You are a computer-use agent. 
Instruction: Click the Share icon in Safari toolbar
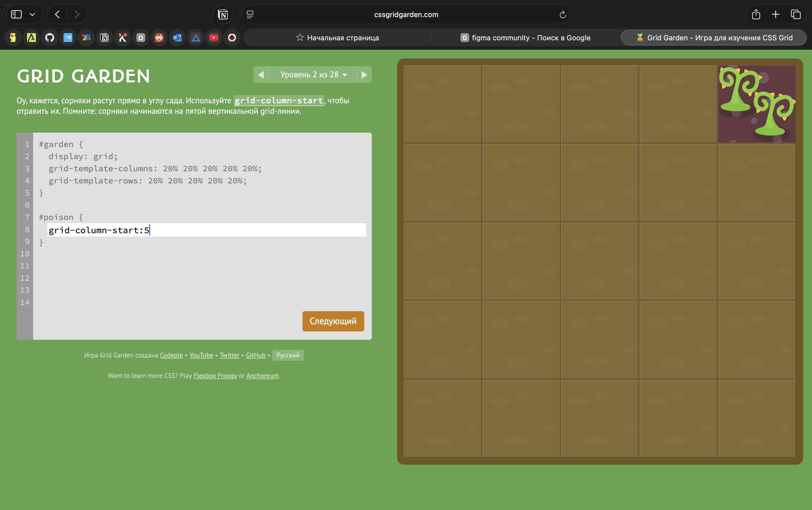[x=756, y=14]
